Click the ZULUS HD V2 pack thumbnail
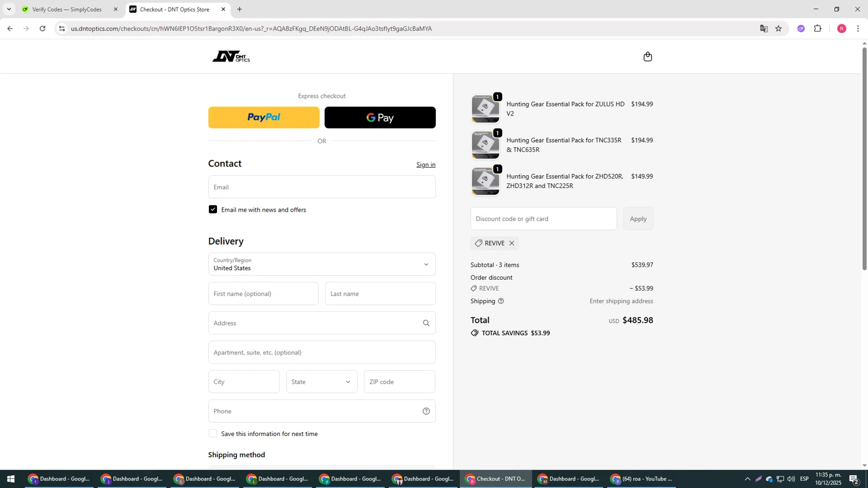Viewport: 868px width, 488px height. point(485,109)
